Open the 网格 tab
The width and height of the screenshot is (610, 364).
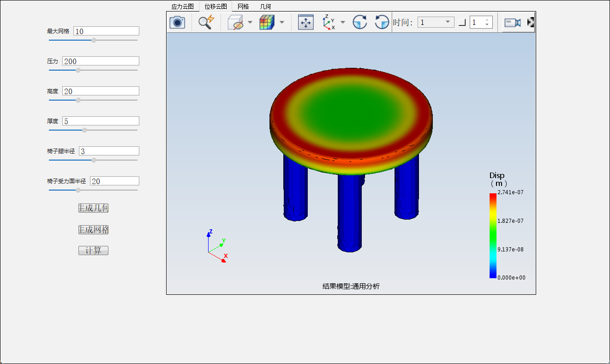pos(243,6)
